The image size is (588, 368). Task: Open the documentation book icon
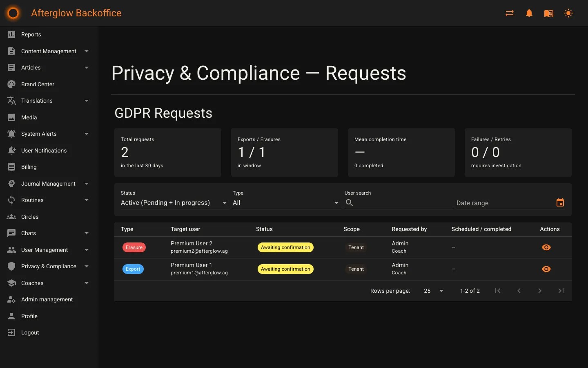[x=549, y=13]
